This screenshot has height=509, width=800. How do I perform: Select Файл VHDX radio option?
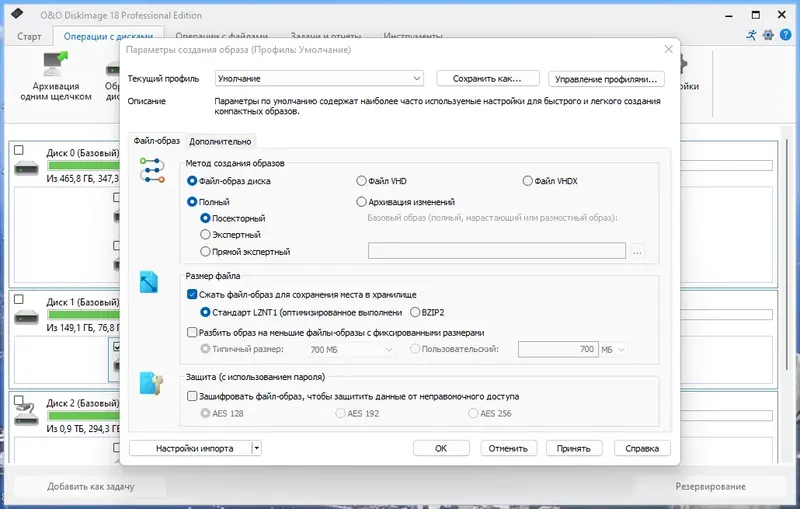[x=528, y=181]
